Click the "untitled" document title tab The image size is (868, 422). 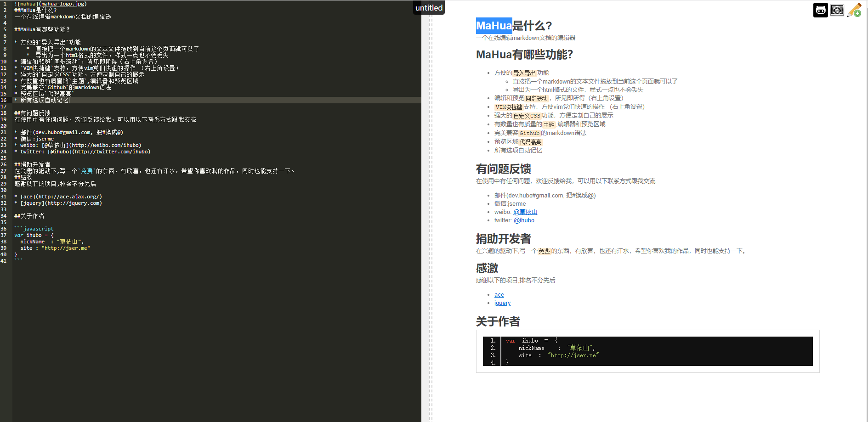point(429,7)
